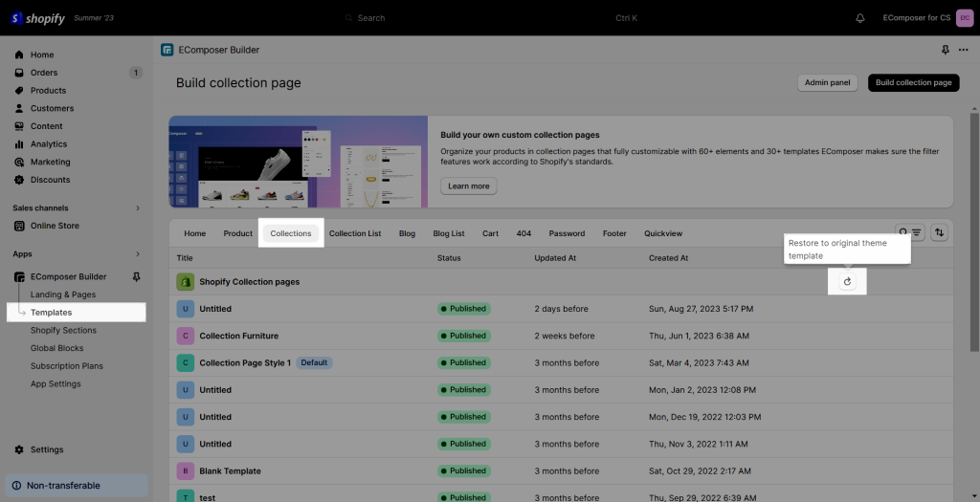
Task: Click the Discounts badge icon
Action: [19, 180]
